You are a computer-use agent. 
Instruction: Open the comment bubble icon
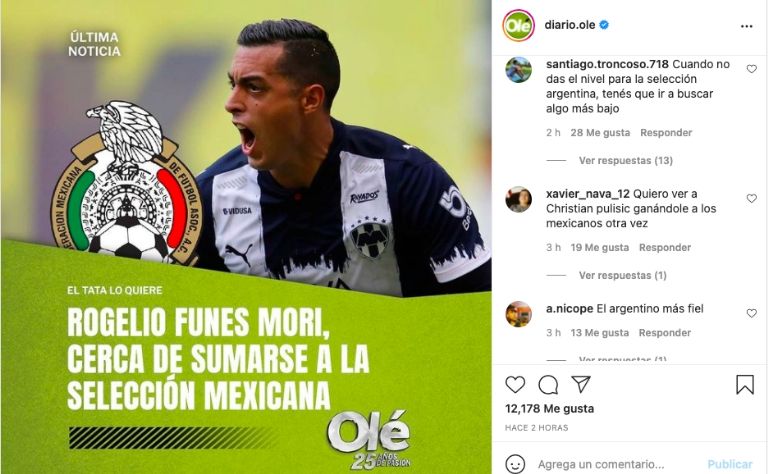pyautogui.click(x=548, y=385)
